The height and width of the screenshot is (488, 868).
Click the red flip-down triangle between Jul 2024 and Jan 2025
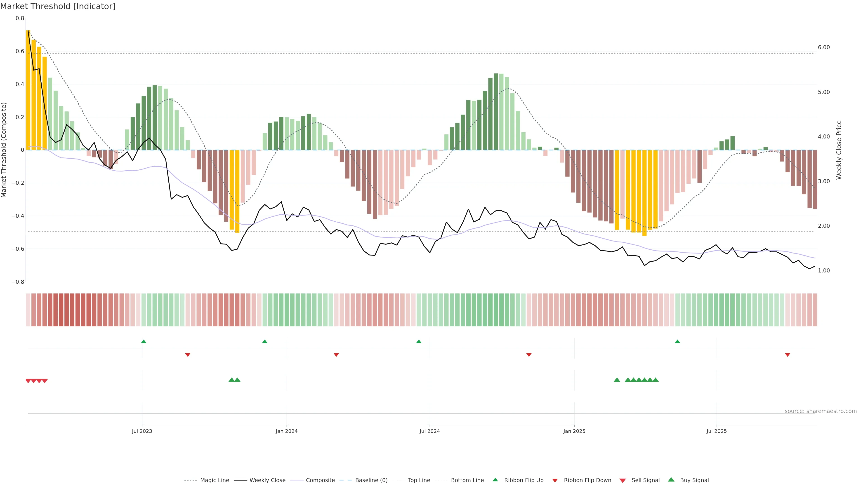tap(529, 355)
